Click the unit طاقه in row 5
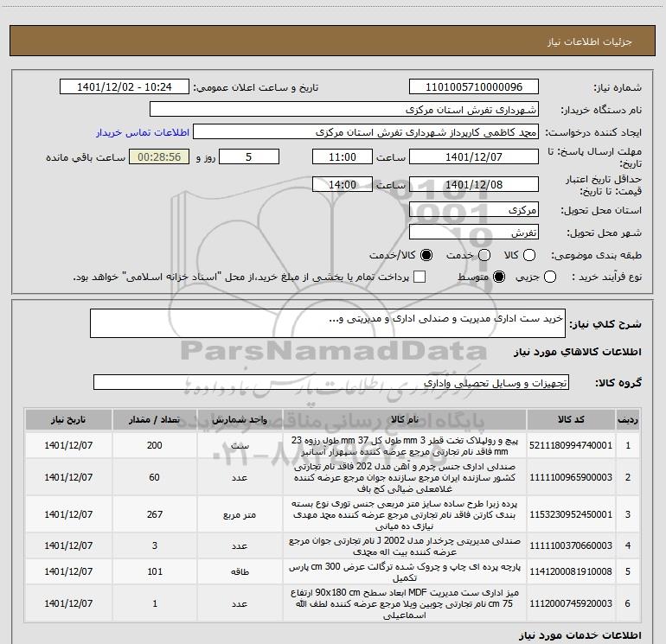 pyautogui.click(x=240, y=572)
